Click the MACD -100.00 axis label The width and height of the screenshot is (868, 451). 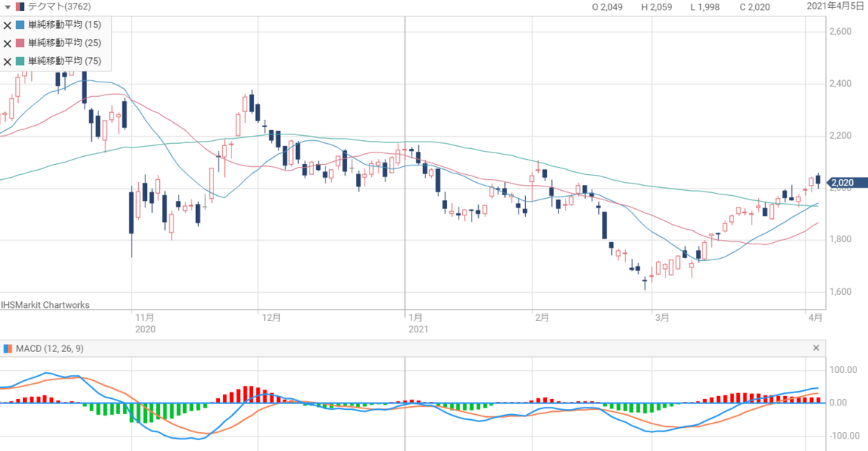click(x=843, y=436)
